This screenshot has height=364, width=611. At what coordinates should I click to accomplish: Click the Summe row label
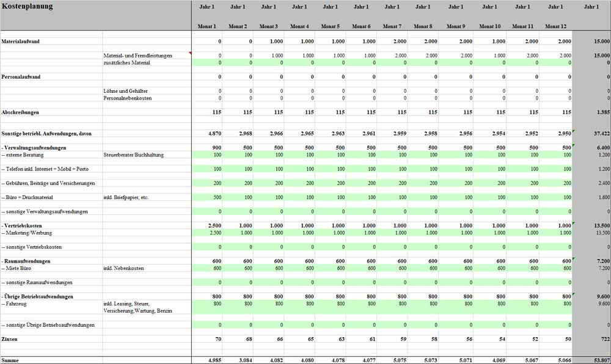pos(10,360)
